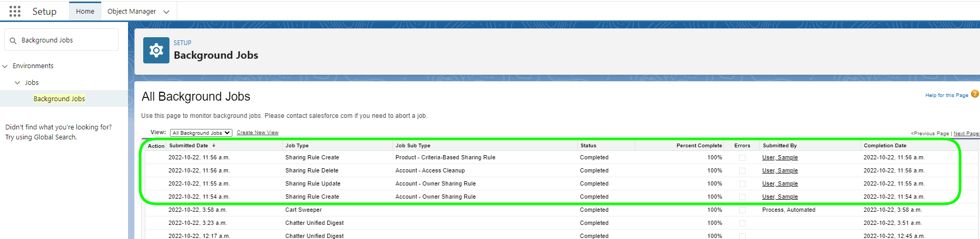Click the Setup gear icon in header
The width and height of the screenshot is (980, 239).
click(156, 50)
